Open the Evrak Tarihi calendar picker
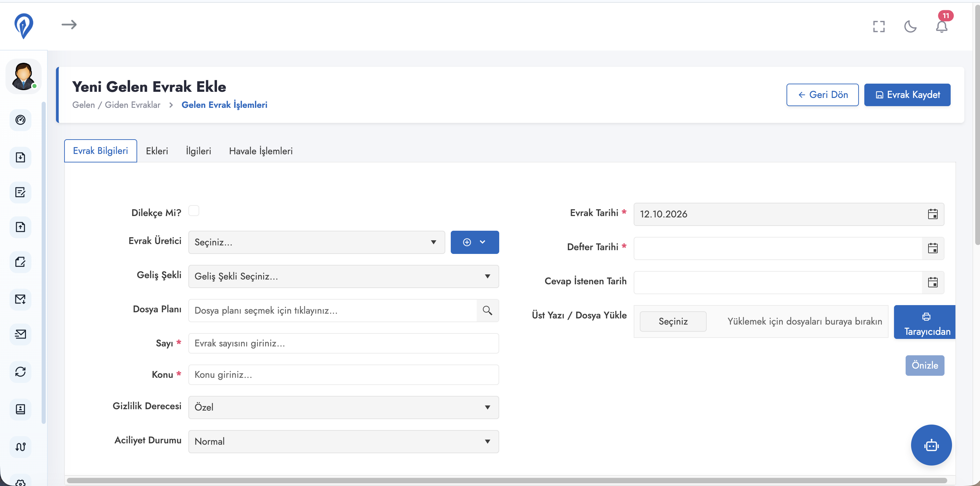 click(933, 214)
